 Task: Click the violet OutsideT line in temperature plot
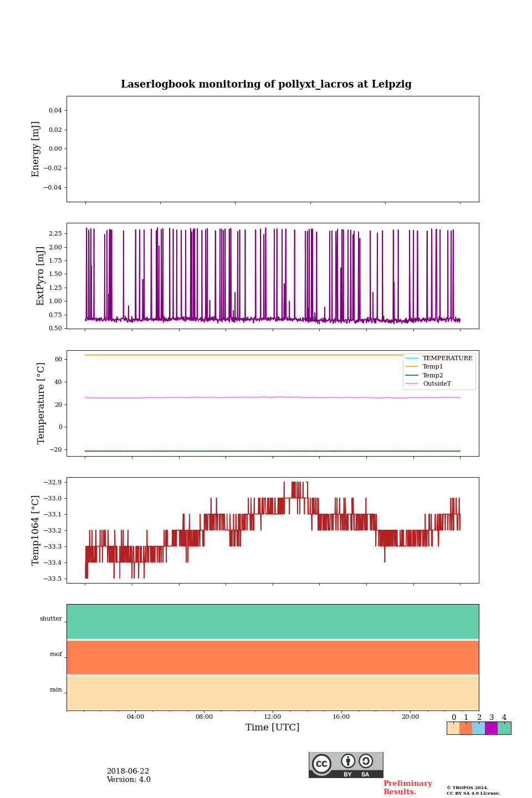(273, 397)
